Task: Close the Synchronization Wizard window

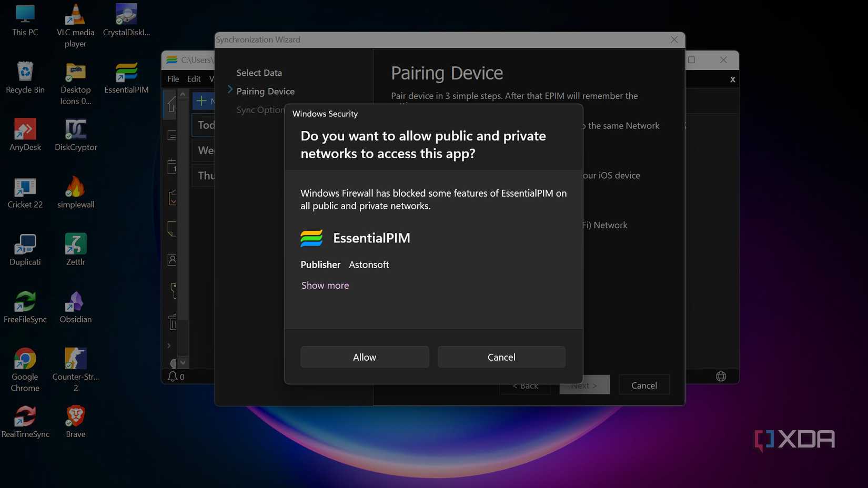Action: [674, 39]
